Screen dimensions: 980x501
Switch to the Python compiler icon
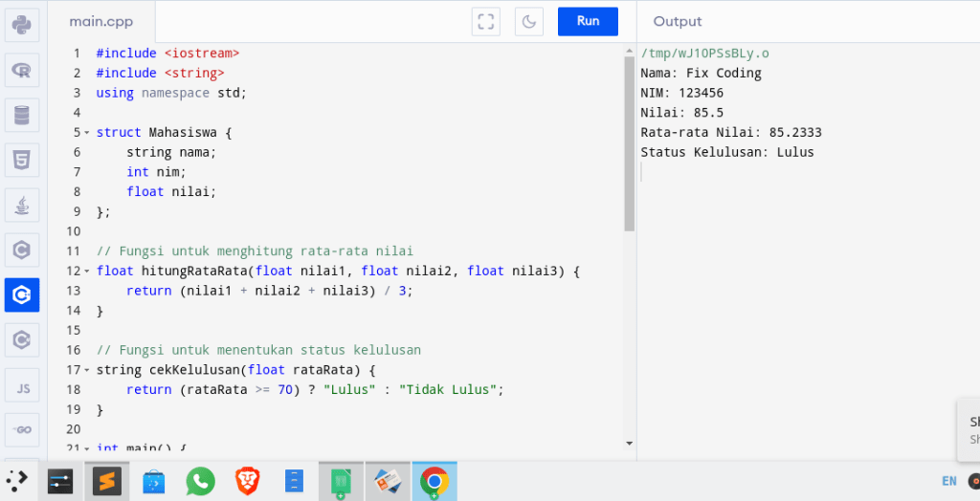tap(22, 26)
